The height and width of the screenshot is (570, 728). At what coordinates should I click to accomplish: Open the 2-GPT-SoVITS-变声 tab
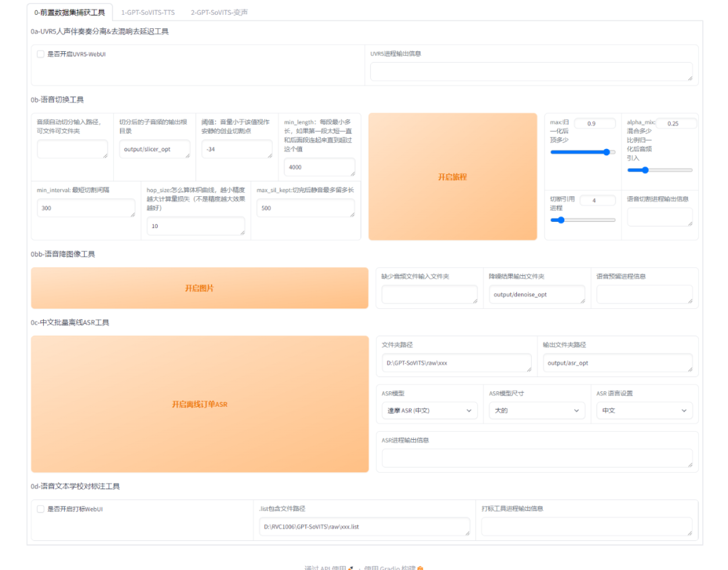tap(219, 13)
